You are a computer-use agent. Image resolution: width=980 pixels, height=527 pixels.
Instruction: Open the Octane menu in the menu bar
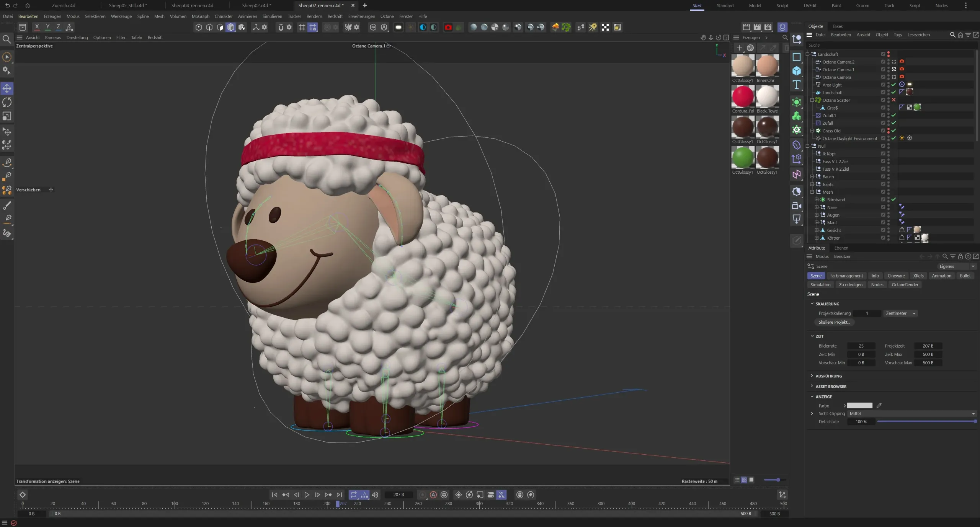click(x=387, y=16)
